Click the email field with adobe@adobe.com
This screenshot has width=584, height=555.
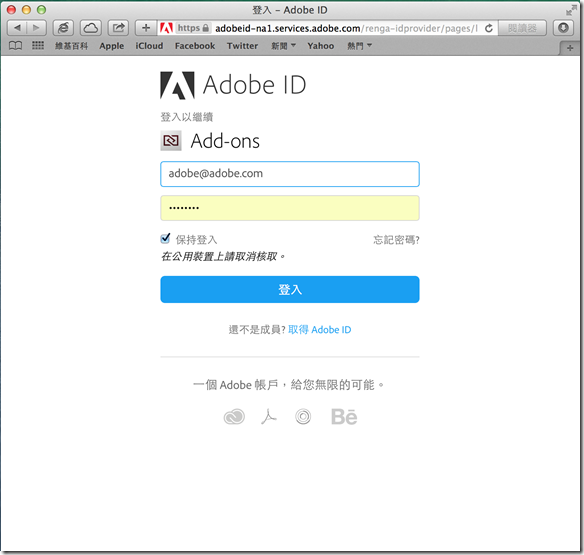(x=290, y=174)
